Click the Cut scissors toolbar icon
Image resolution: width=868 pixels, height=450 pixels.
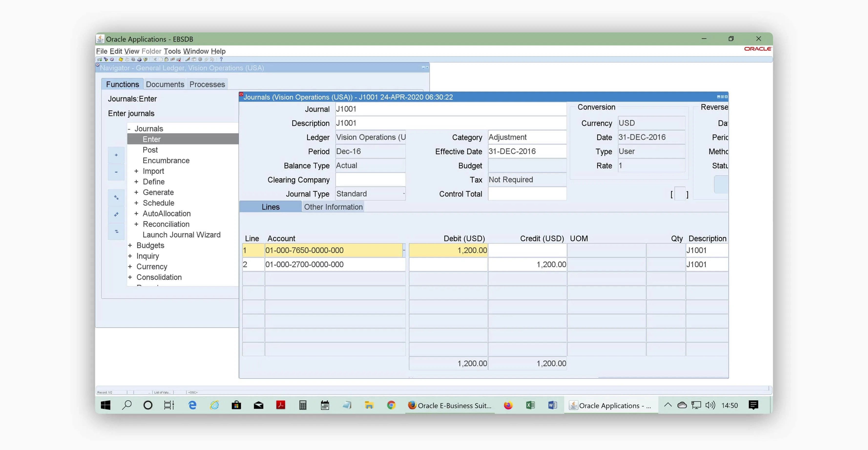[155, 59]
